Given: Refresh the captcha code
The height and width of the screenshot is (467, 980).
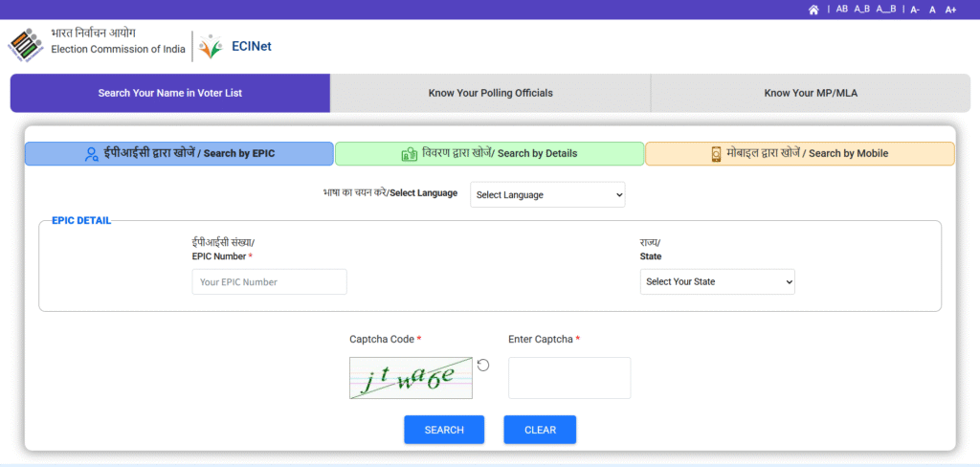Looking at the screenshot, I should pos(483,365).
